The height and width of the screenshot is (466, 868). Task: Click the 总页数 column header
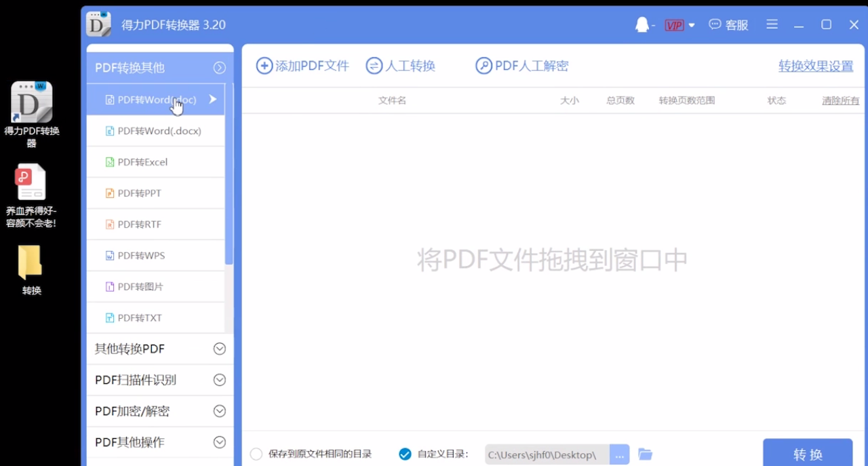point(620,100)
